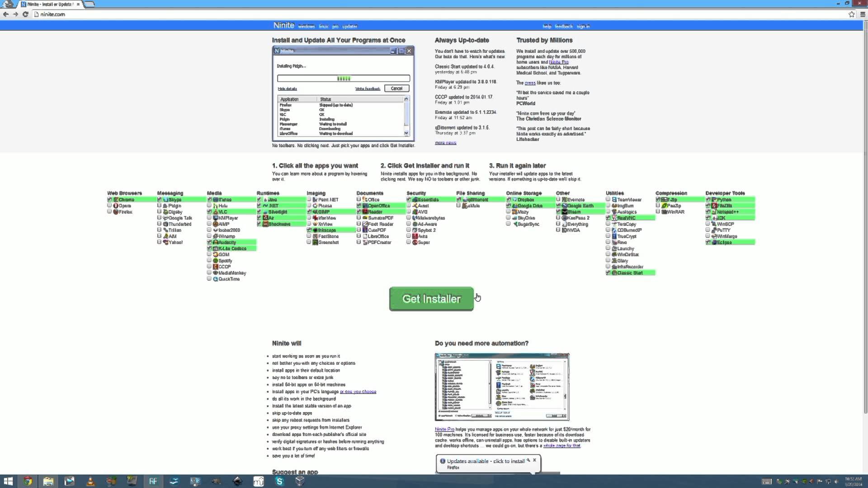Viewport: 868px width, 488px height.
Task: Open the Windows Start button
Action: (8, 481)
